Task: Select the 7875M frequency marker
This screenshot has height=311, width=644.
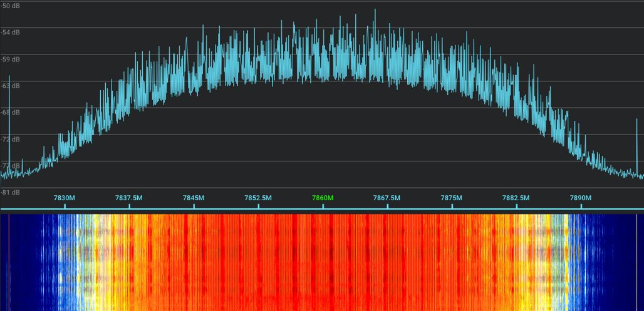Action: [451, 198]
